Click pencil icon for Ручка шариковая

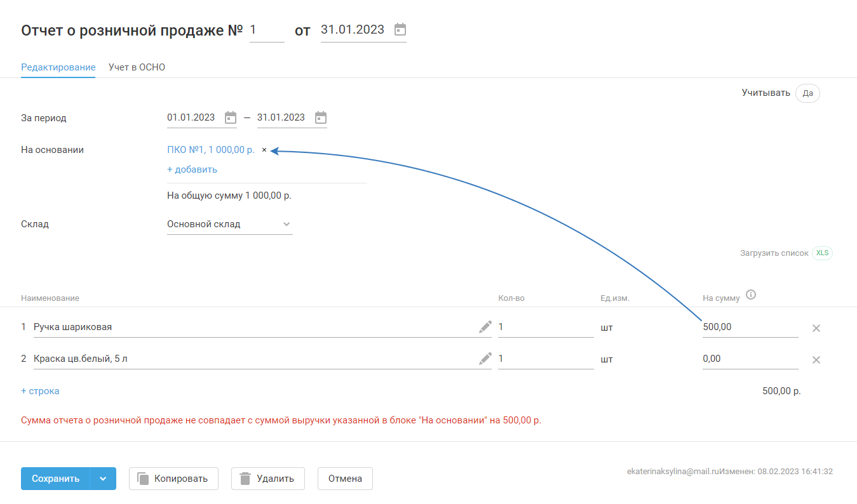[485, 327]
